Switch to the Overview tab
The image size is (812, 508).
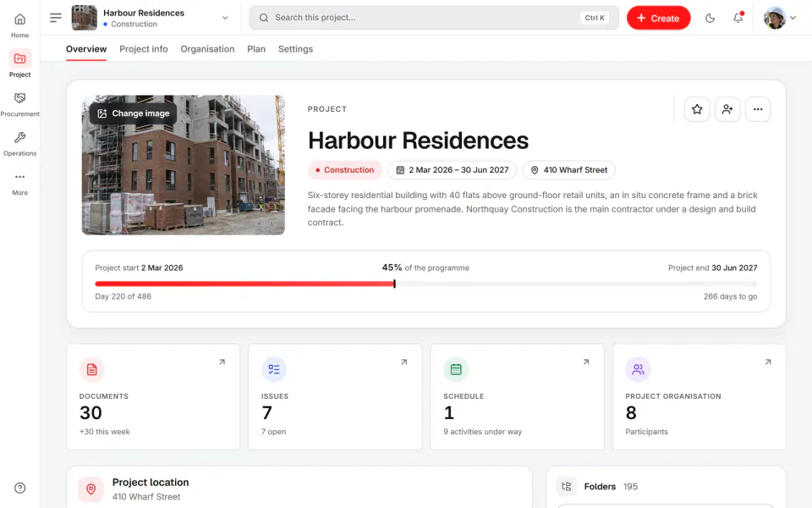click(x=86, y=49)
